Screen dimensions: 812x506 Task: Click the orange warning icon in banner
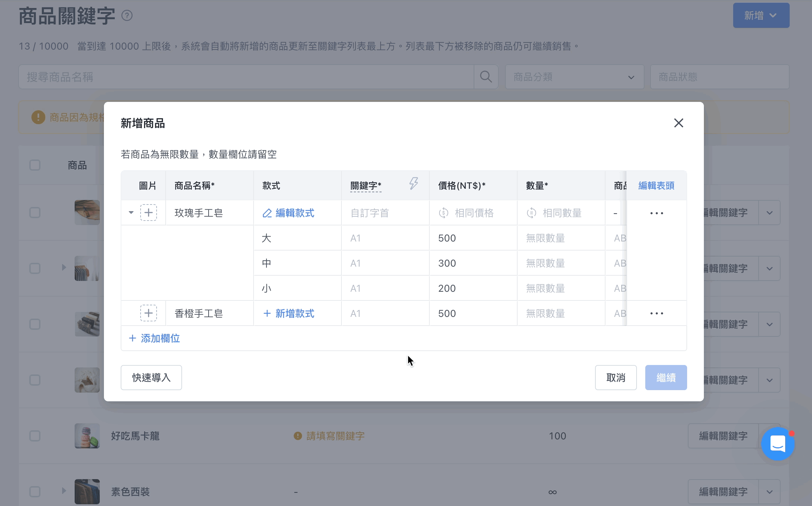click(38, 117)
